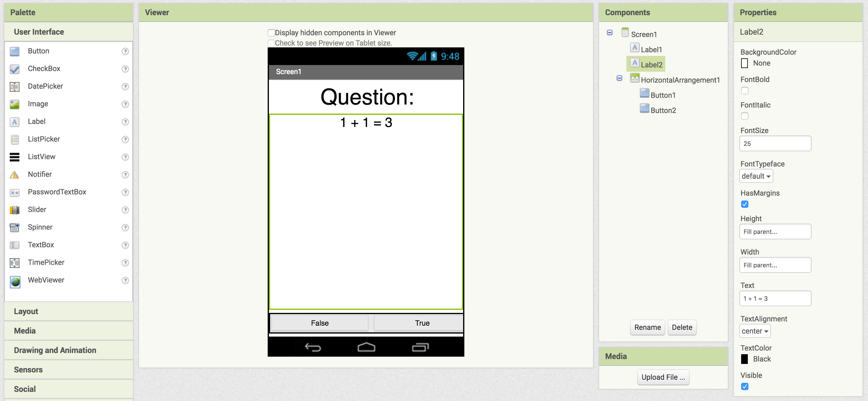Image resolution: width=868 pixels, height=401 pixels.
Task: Open the Layout palette section
Action: point(26,311)
